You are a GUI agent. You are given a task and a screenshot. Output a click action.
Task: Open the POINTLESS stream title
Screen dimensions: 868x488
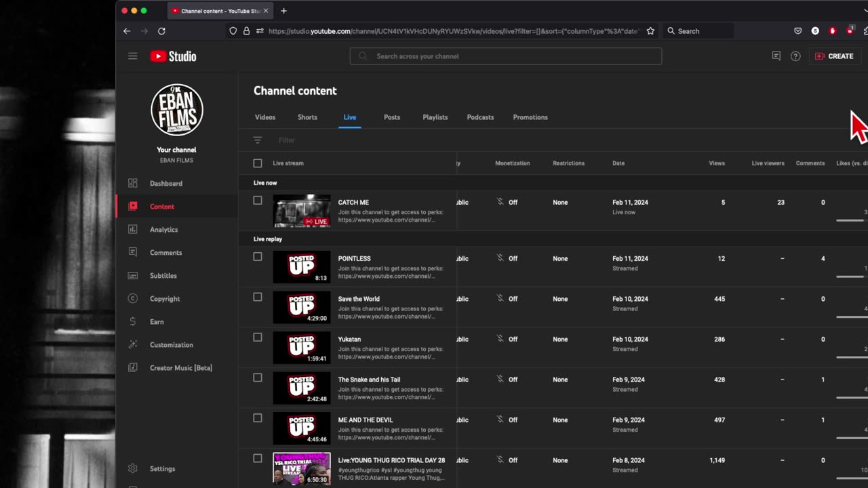(355, 259)
